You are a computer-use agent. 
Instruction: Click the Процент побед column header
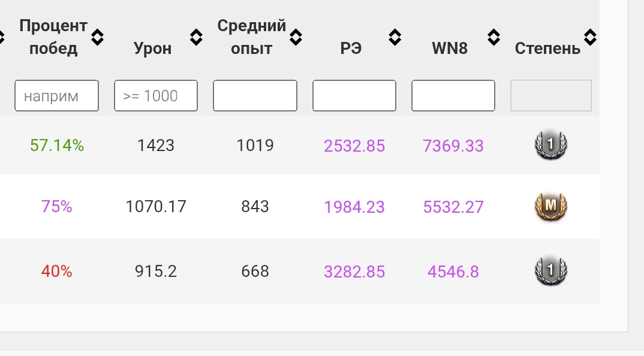pos(53,37)
